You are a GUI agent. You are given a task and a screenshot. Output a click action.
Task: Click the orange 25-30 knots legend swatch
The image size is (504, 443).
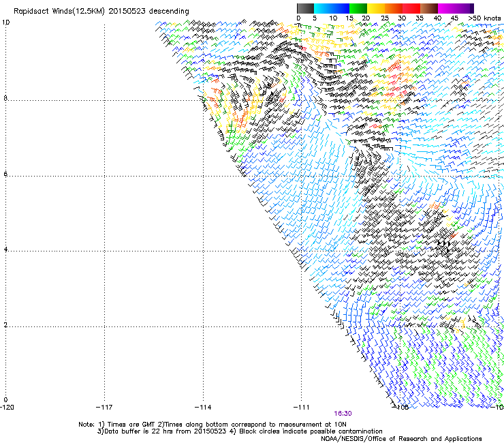tap(394, 8)
